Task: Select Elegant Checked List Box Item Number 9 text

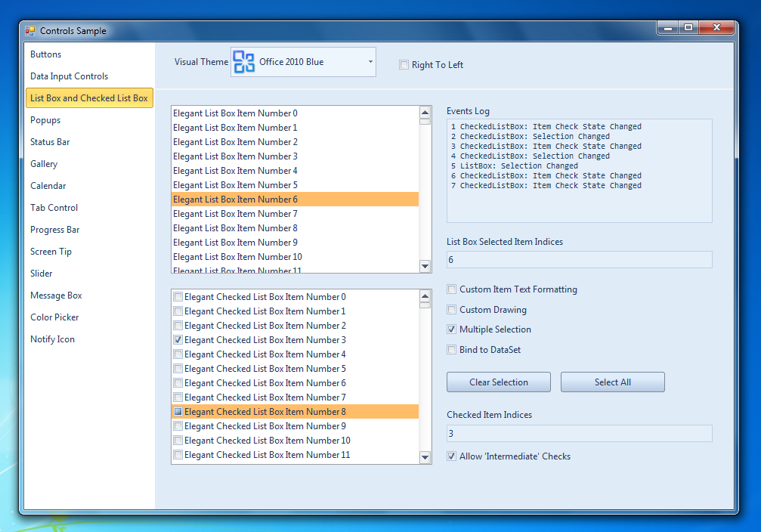Action: pyautogui.click(x=265, y=426)
